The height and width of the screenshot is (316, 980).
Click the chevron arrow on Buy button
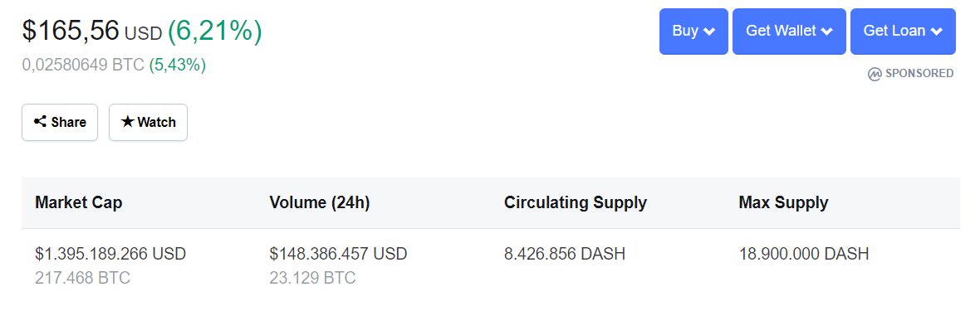tap(708, 32)
